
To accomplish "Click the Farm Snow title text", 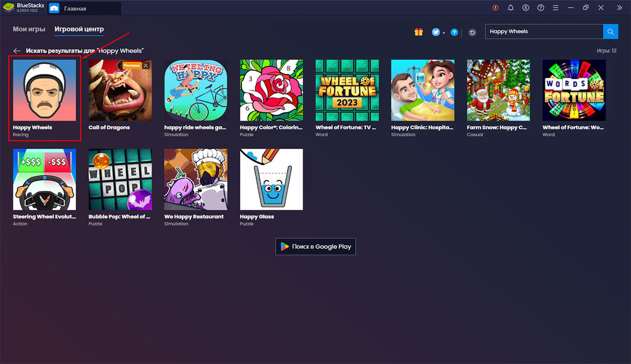I will (497, 127).
